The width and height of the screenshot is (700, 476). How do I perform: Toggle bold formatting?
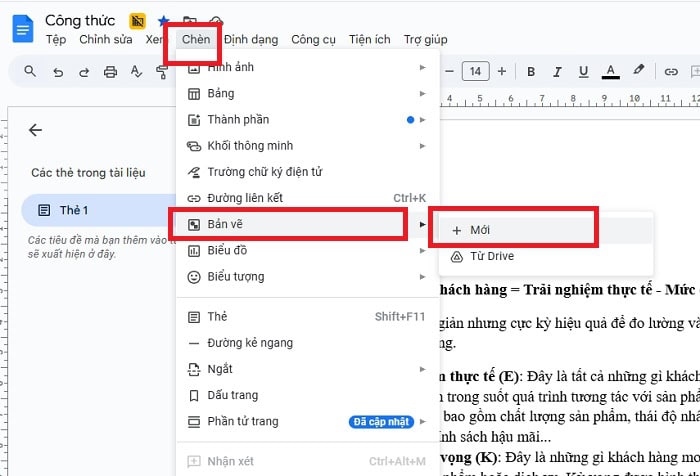(531, 72)
